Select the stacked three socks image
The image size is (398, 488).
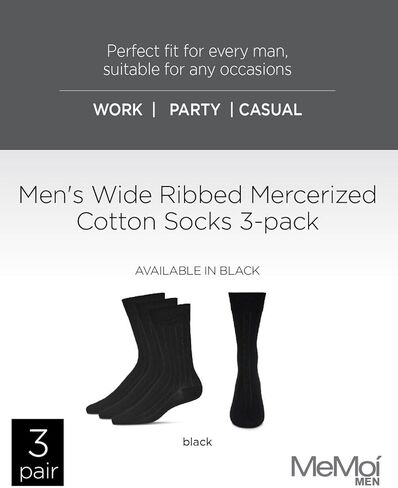tap(144, 359)
